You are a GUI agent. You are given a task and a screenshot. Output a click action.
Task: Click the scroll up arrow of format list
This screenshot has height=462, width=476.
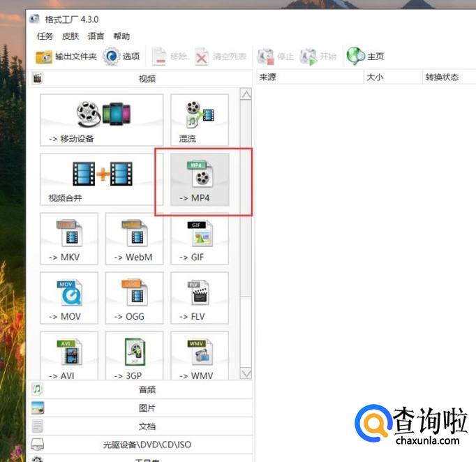[246, 94]
